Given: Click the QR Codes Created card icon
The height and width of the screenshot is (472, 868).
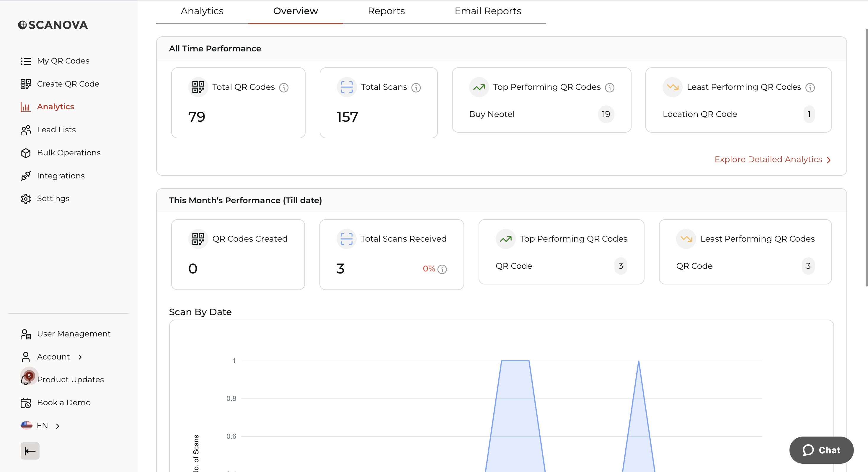Looking at the screenshot, I should point(198,239).
